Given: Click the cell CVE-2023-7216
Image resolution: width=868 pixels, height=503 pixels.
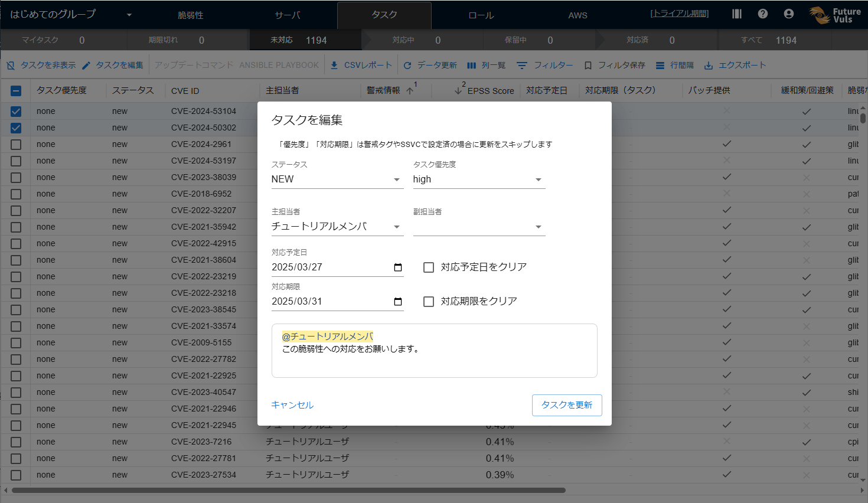Looking at the screenshot, I should (201, 442).
